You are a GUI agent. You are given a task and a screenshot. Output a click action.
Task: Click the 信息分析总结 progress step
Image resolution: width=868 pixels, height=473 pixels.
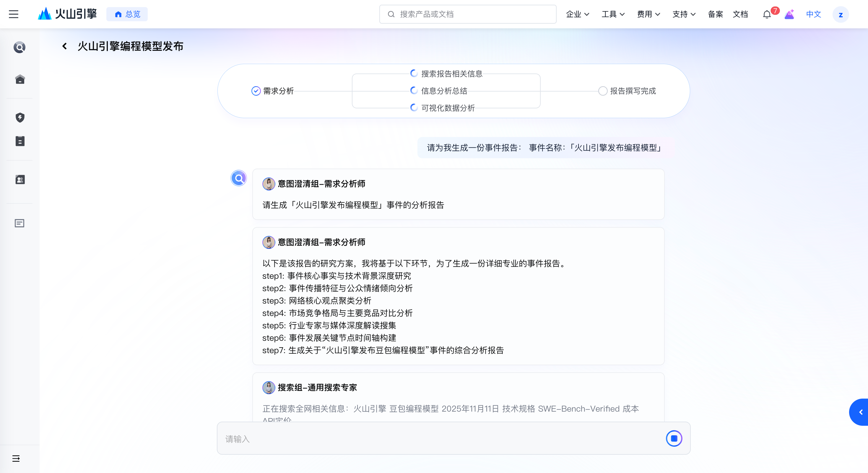point(443,91)
